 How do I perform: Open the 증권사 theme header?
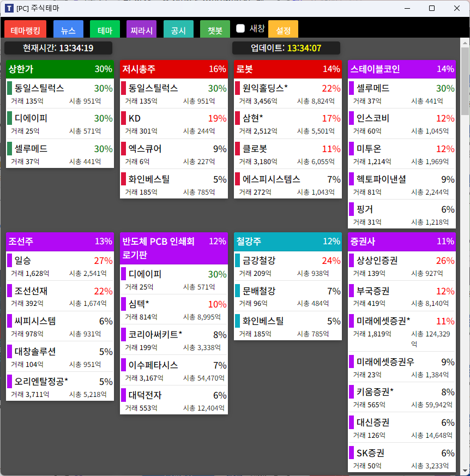402,242
